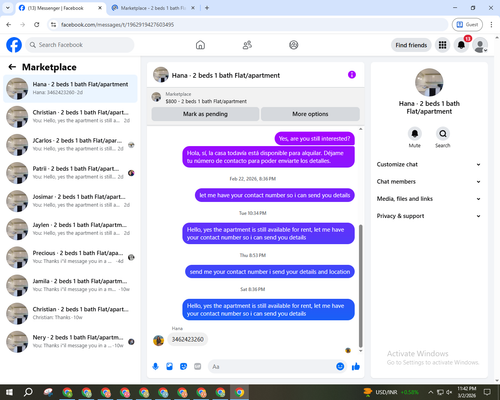Open the emoji picker smiley
This screenshot has width=500, height=400.
pos(340,367)
